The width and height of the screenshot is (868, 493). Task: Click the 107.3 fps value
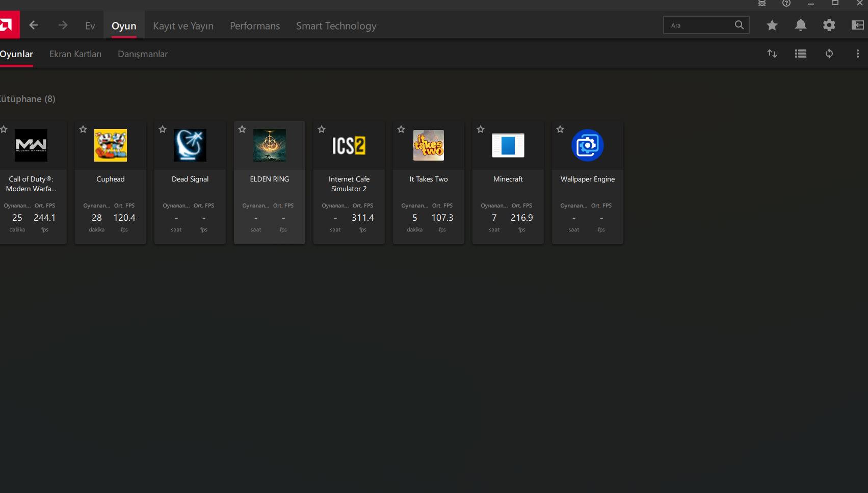(442, 218)
